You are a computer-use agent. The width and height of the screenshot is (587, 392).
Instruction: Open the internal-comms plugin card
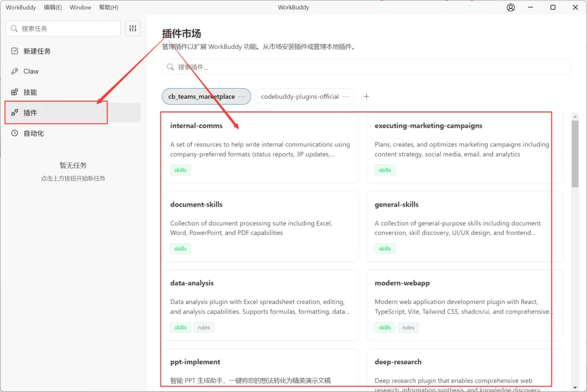[x=260, y=148]
